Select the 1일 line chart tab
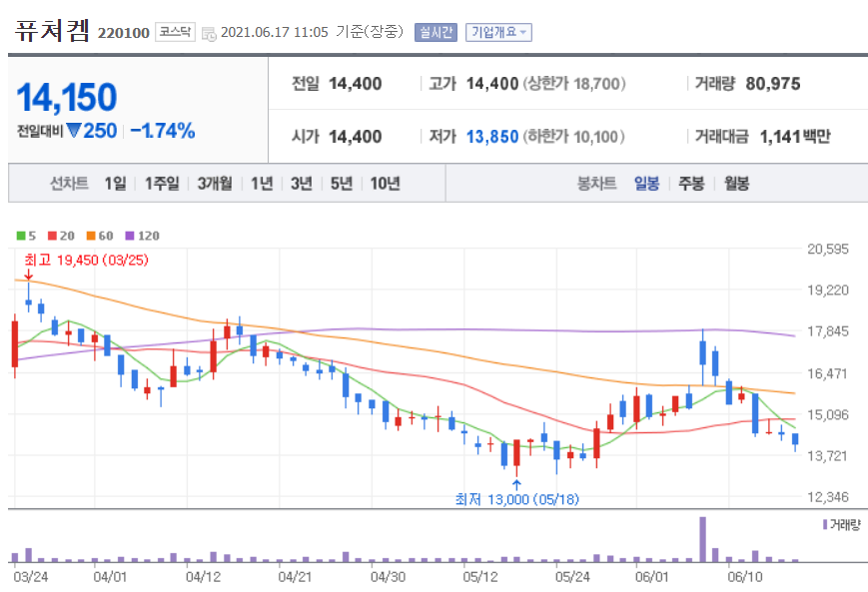868x592 pixels. click(115, 183)
